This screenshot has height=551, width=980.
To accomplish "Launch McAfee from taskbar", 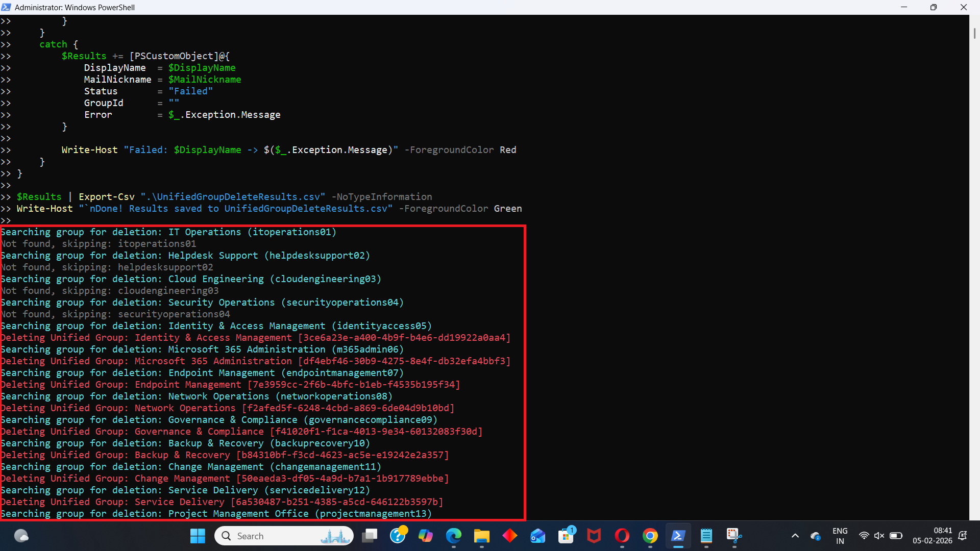I will pos(594,536).
